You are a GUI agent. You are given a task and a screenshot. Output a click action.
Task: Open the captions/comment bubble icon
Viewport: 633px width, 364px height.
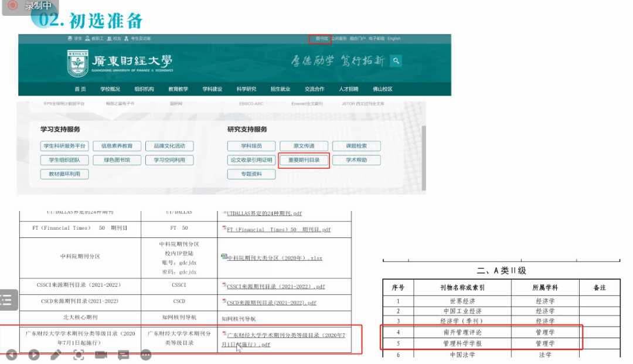[x=124, y=355]
